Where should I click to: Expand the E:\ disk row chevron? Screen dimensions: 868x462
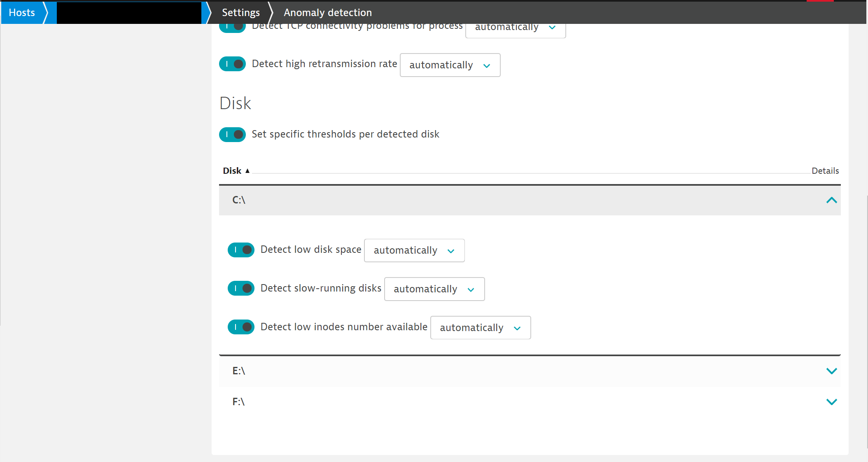click(831, 371)
